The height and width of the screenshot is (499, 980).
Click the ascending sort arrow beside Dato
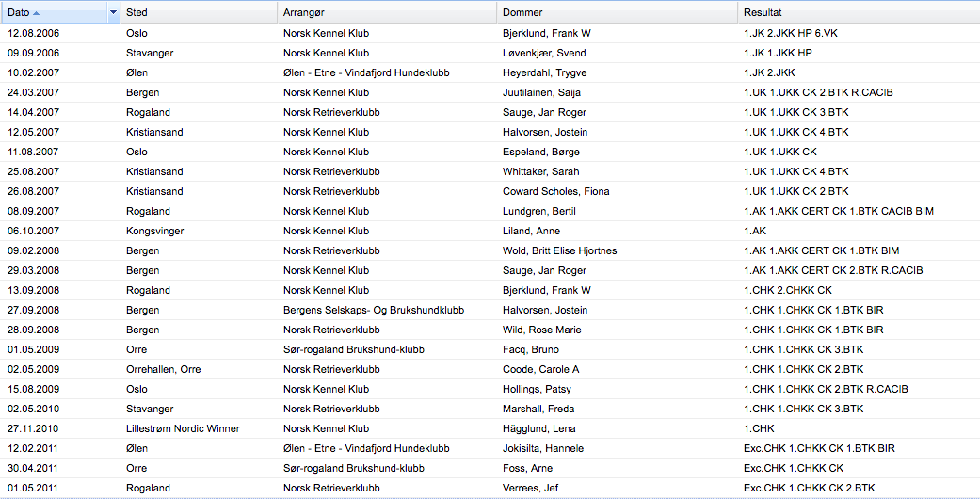[x=37, y=13]
